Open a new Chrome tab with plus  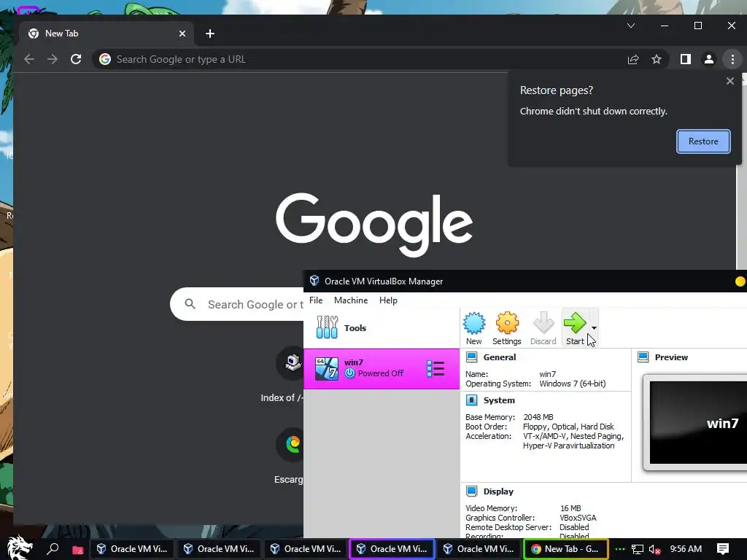[x=210, y=34]
